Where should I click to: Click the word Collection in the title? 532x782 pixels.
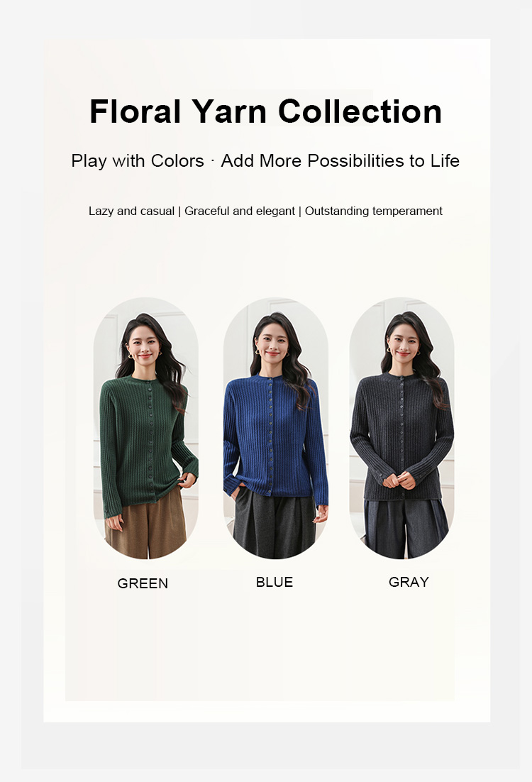point(360,111)
